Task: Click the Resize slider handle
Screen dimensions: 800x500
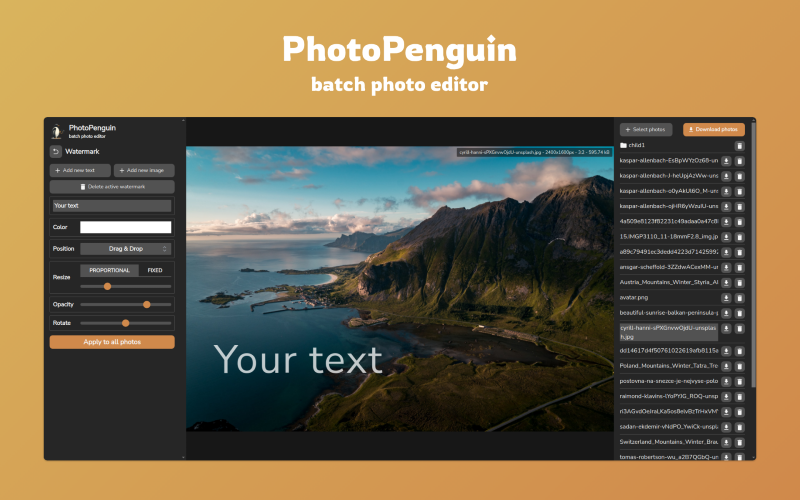Action: coord(107,286)
